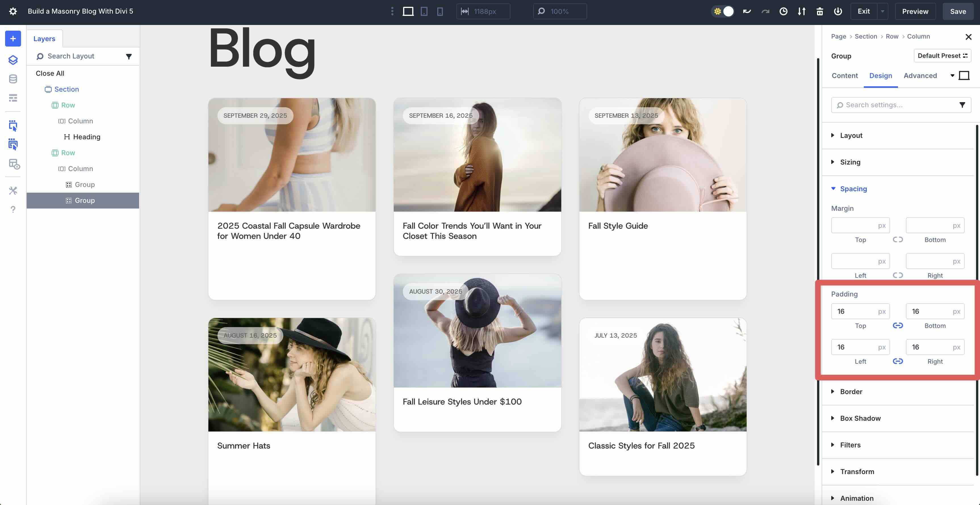The height and width of the screenshot is (505, 980).
Task: Expand the Box Shadow settings section
Action: pos(861,418)
